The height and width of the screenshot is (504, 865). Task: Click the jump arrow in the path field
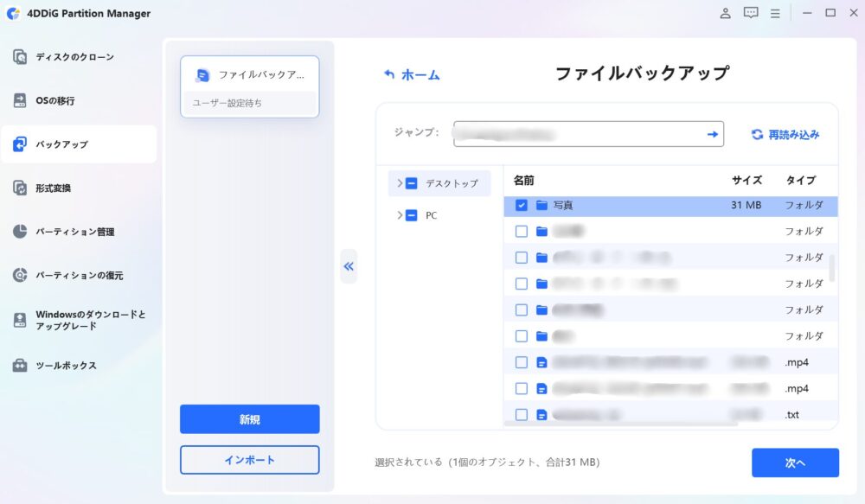click(713, 134)
